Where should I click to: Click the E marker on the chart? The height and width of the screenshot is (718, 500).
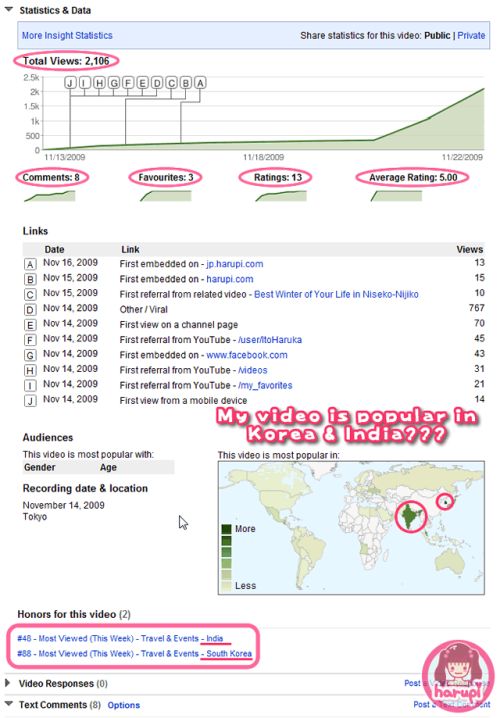(142, 83)
